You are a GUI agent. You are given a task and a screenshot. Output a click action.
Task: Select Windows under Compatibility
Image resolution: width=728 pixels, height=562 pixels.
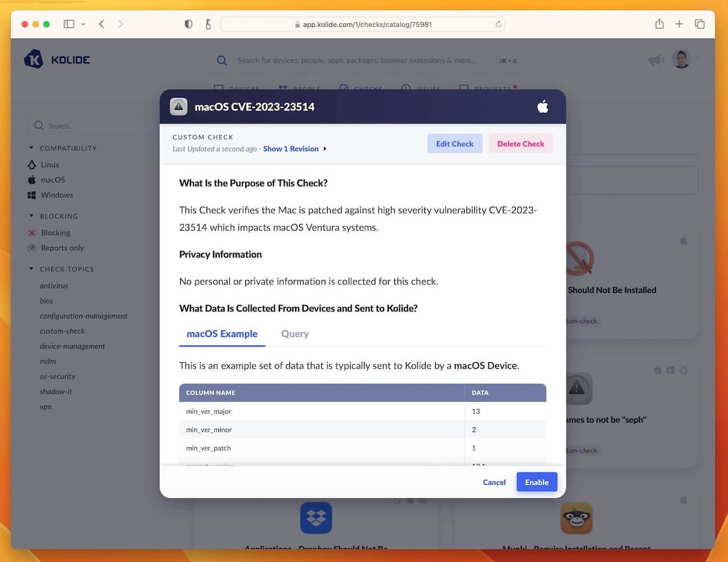coord(57,195)
